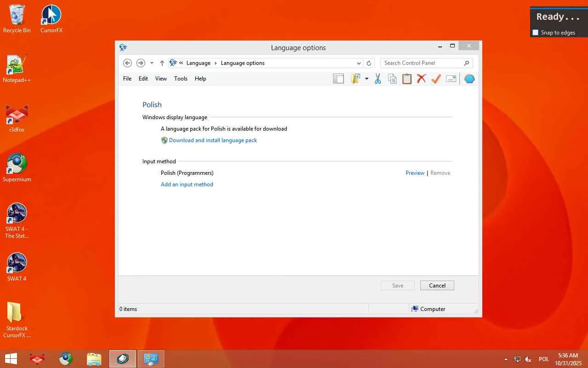Click the orange checkmark toolbar icon
The height and width of the screenshot is (368, 588).
tap(436, 79)
